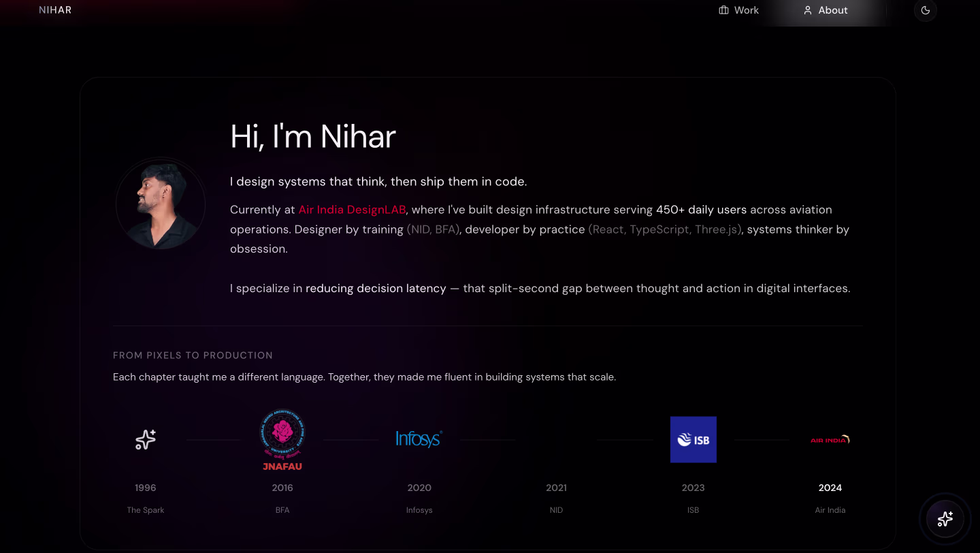Select the highlighted 2024 timeline year
Image resolution: width=980 pixels, height=553 pixels.
coord(830,488)
